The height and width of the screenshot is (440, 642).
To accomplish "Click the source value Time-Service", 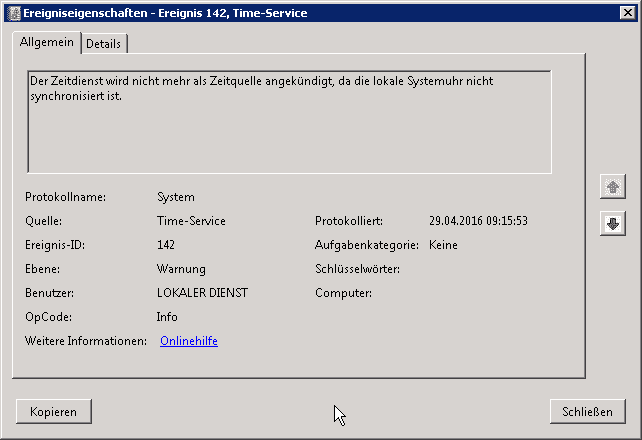I will click(x=191, y=221).
